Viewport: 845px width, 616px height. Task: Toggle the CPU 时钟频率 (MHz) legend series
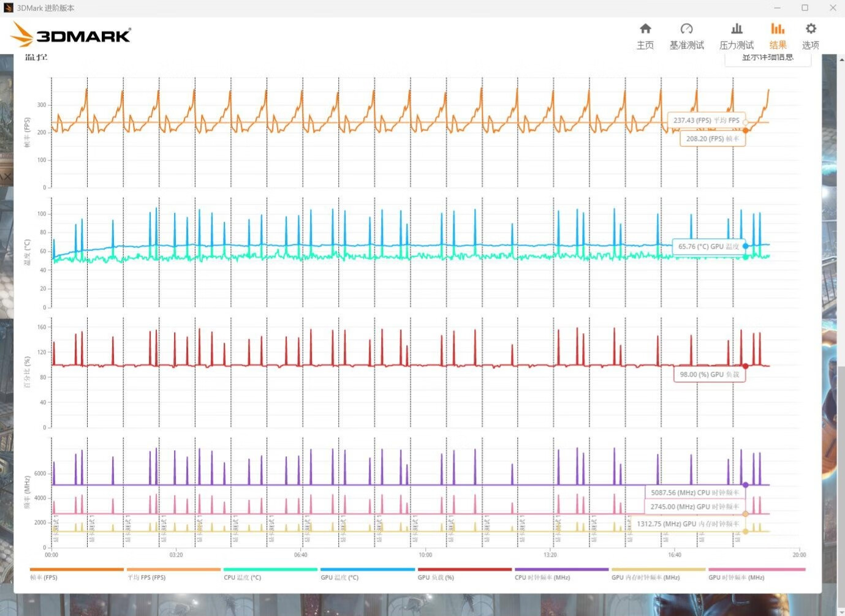(561, 574)
